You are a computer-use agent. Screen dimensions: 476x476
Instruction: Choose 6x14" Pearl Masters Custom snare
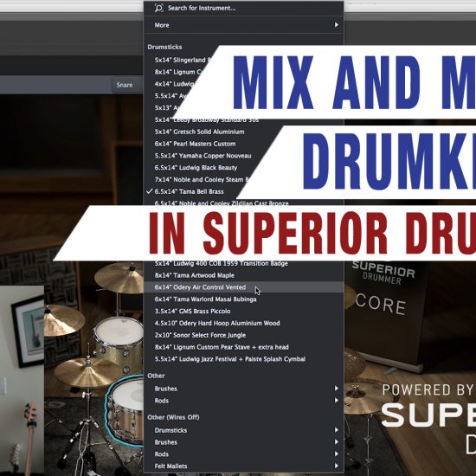196,144
